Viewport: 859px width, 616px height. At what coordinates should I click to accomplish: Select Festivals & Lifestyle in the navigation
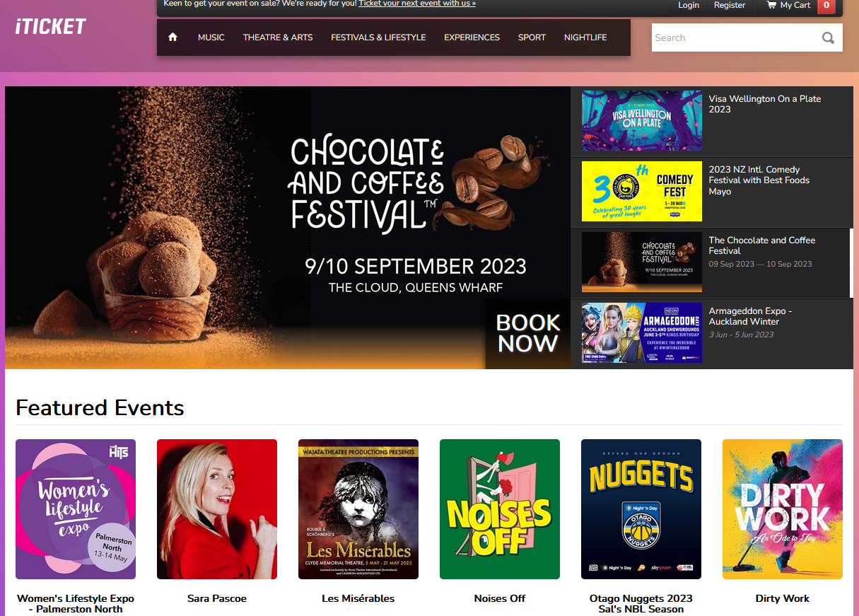[x=378, y=37]
